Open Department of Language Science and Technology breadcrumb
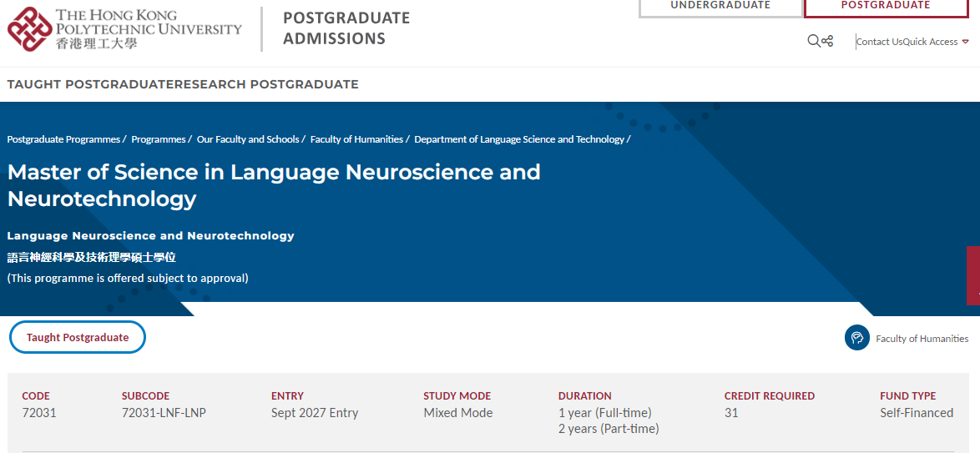This screenshot has height=453, width=980. (x=518, y=139)
